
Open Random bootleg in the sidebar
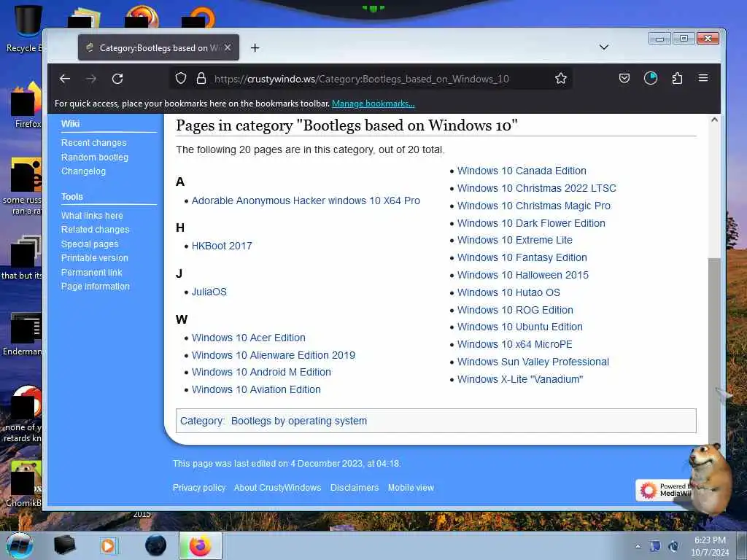[94, 157]
